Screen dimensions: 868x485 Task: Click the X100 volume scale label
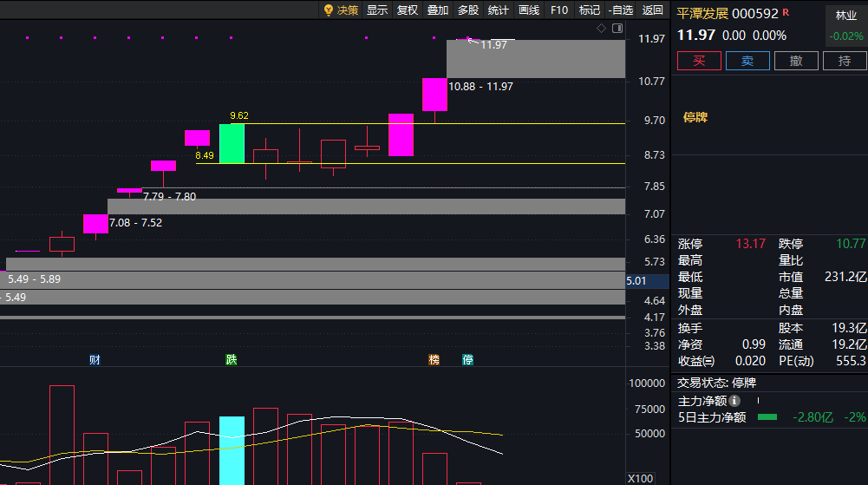coord(640,478)
